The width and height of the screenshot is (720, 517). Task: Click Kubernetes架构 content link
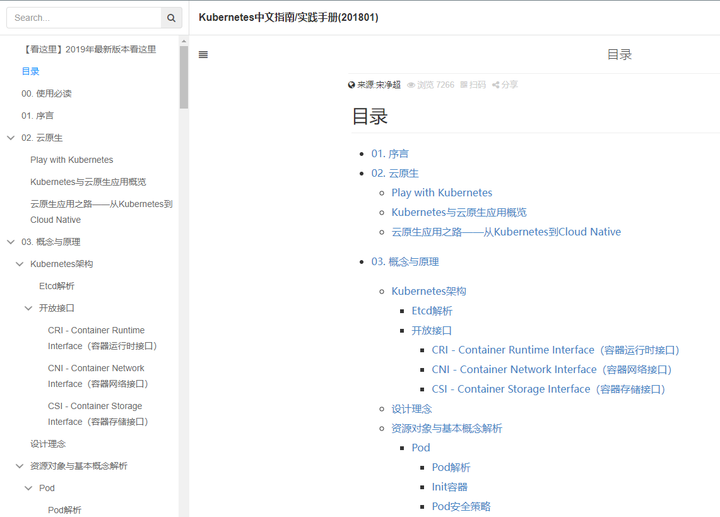[x=429, y=291]
